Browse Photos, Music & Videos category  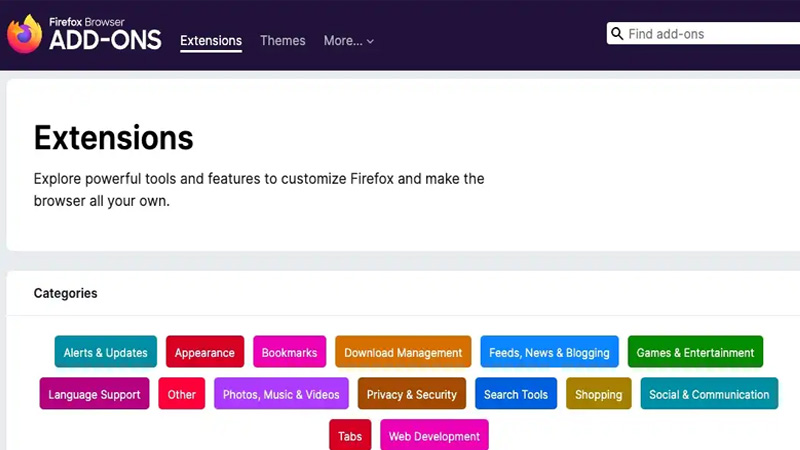point(281,394)
